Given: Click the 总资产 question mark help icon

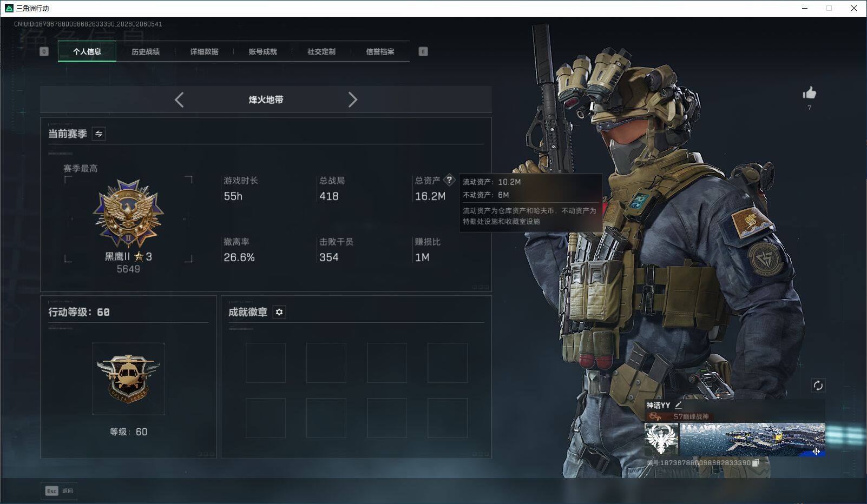Looking at the screenshot, I should [449, 180].
